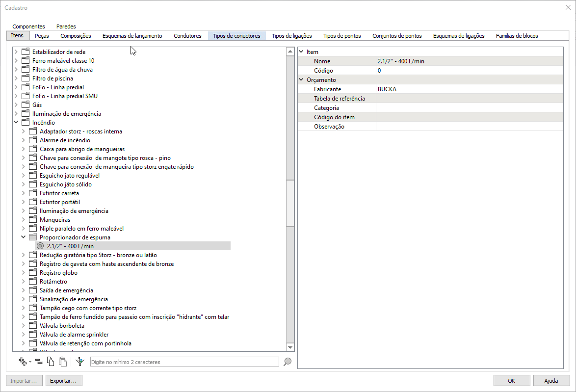Image resolution: width=576 pixels, height=392 pixels.
Task: Click the filter funnel icon
Action: [x=80, y=362]
